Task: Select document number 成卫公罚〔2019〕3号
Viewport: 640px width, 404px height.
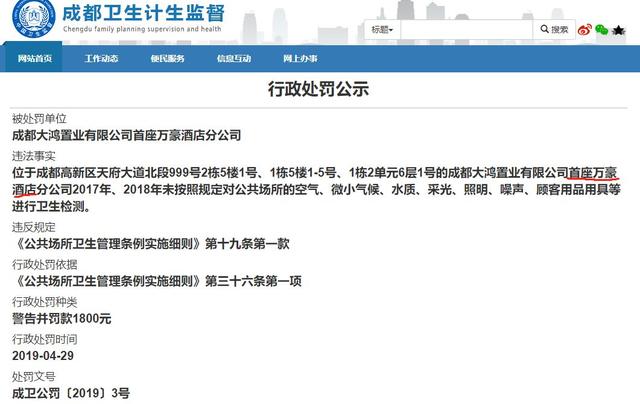Action: (x=71, y=393)
